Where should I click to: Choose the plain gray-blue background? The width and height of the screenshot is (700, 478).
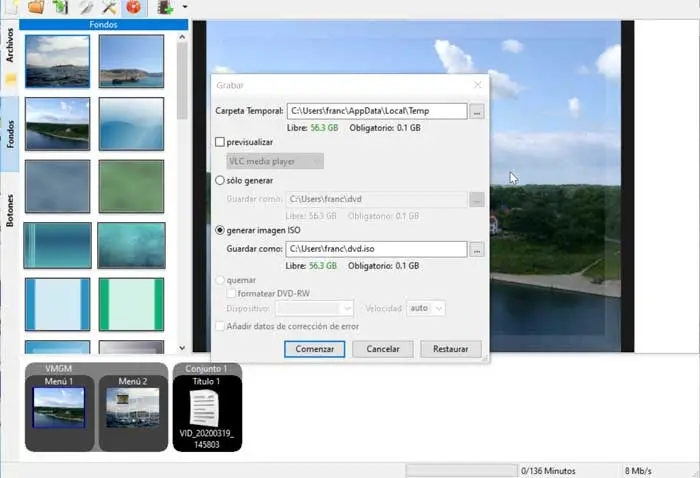tap(57, 186)
